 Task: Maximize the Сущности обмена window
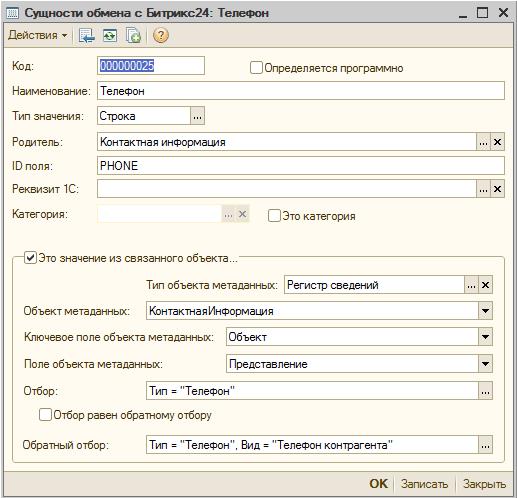pyautogui.click(x=483, y=13)
